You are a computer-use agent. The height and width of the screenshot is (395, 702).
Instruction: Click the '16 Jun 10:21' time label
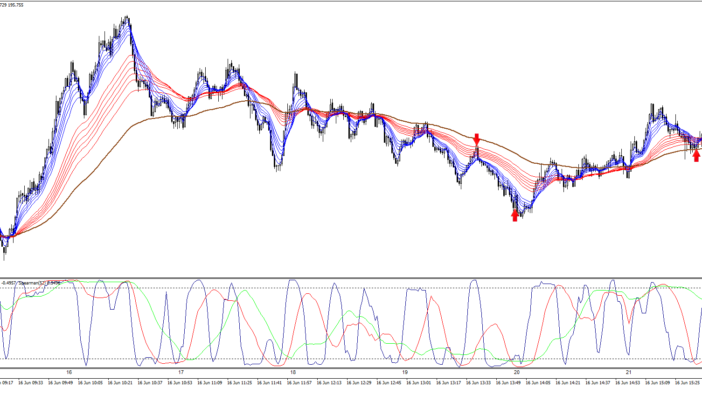(x=120, y=383)
